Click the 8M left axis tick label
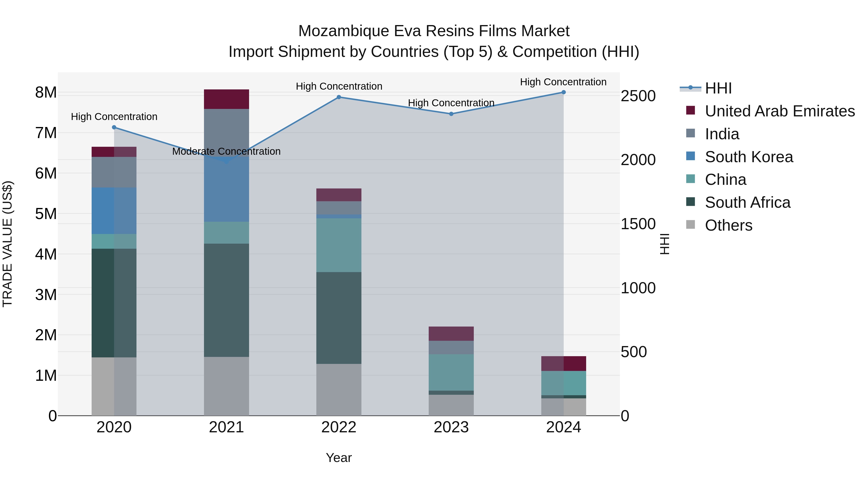This screenshot has width=868, height=488. point(46,92)
